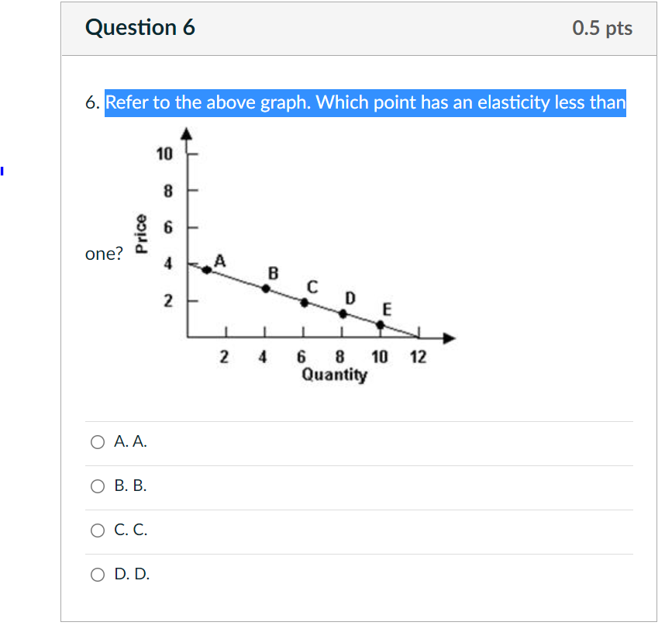Click the "Quantity" axis label
The height and width of the screenshot is (636, 672).
pyautogui.click(x=334, y=375)
